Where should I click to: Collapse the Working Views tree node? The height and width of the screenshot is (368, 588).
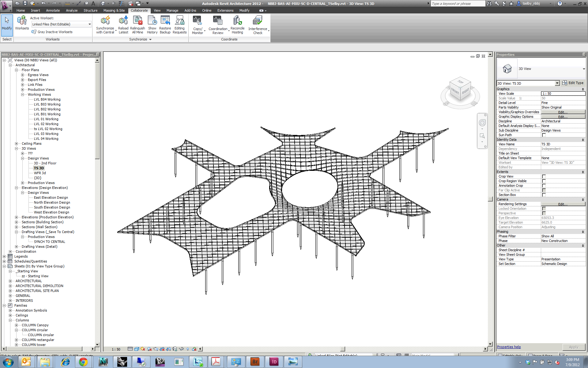tap(23, 94)
